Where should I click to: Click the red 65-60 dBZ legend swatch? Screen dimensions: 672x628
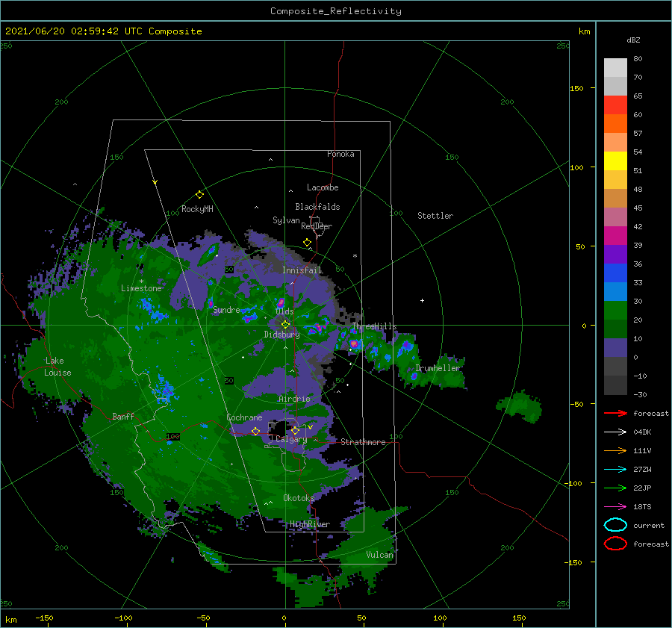(615, 105)
